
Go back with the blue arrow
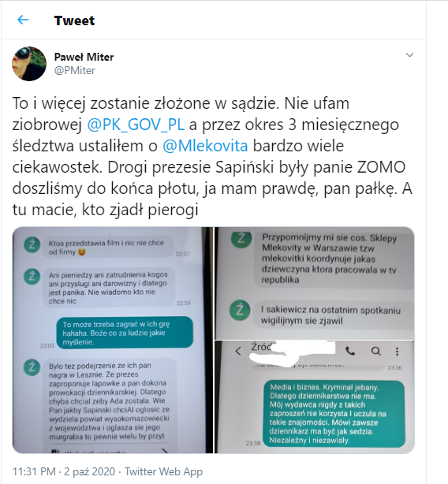pos(23,20)
